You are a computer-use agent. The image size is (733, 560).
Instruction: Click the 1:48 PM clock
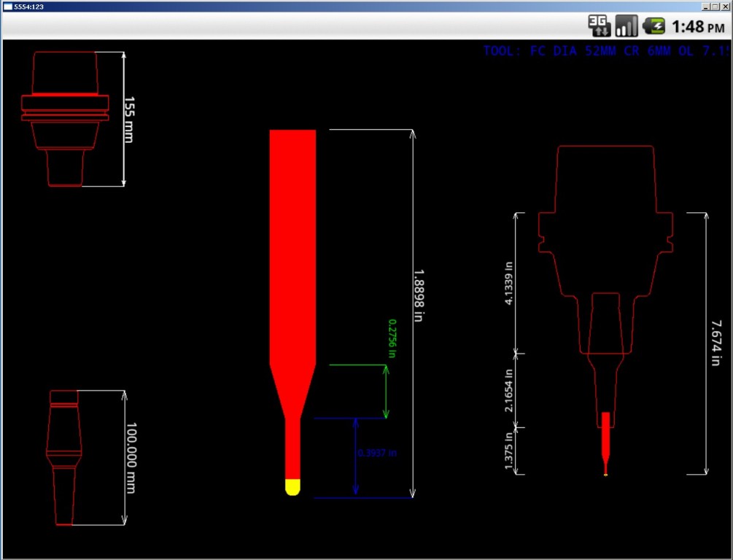click(x=698, y=27)
